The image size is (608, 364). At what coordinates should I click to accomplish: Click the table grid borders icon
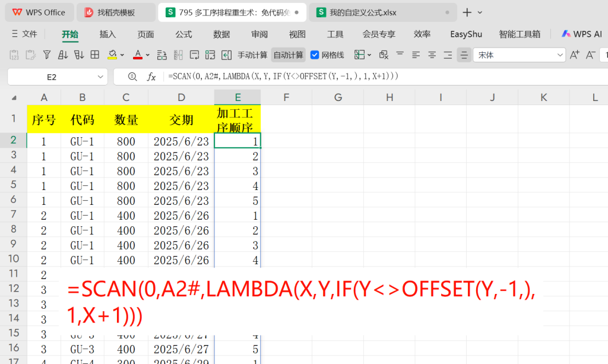(94, 55)
